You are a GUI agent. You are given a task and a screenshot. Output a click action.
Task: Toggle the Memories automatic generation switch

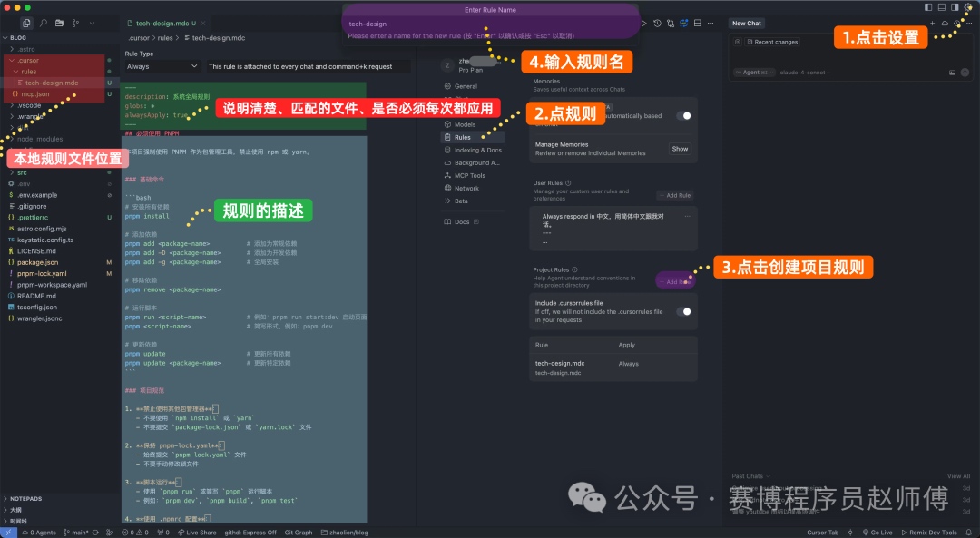(x=684, y=115)
